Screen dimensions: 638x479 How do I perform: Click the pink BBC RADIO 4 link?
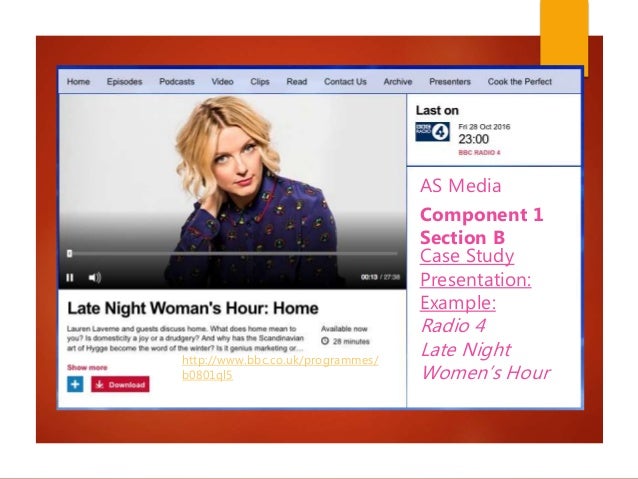[479, 153]
